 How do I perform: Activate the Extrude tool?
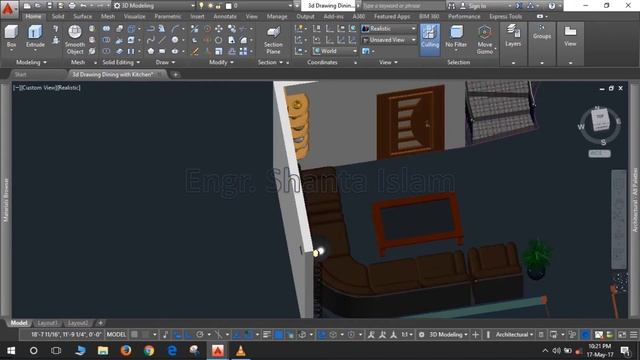coord(35,36)
